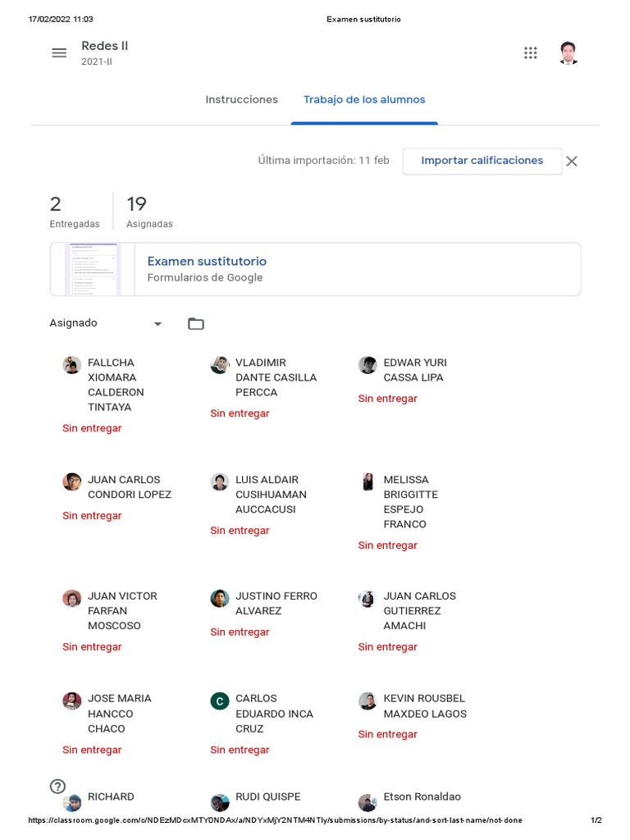Click the account profile picture
Screen dimensions: 630x840
[x=568, y=52]
